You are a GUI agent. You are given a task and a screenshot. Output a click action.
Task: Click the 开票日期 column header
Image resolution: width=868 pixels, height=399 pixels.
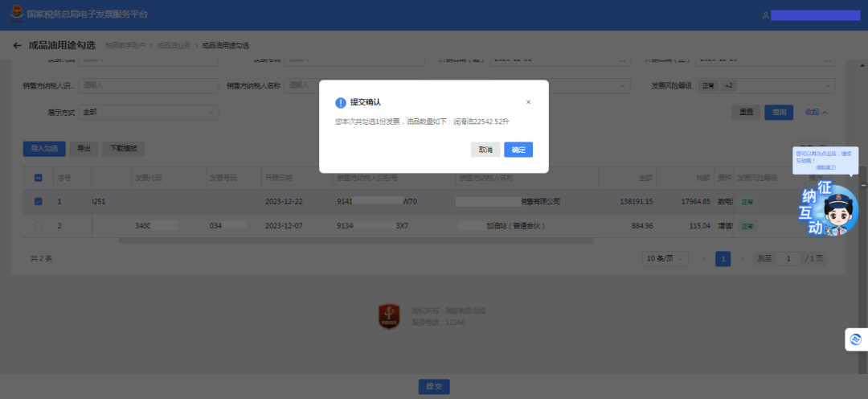tap(279, 178)
